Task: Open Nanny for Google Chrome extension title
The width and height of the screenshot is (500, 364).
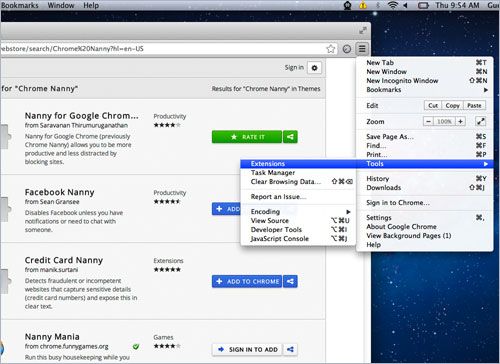Action: 81,116
